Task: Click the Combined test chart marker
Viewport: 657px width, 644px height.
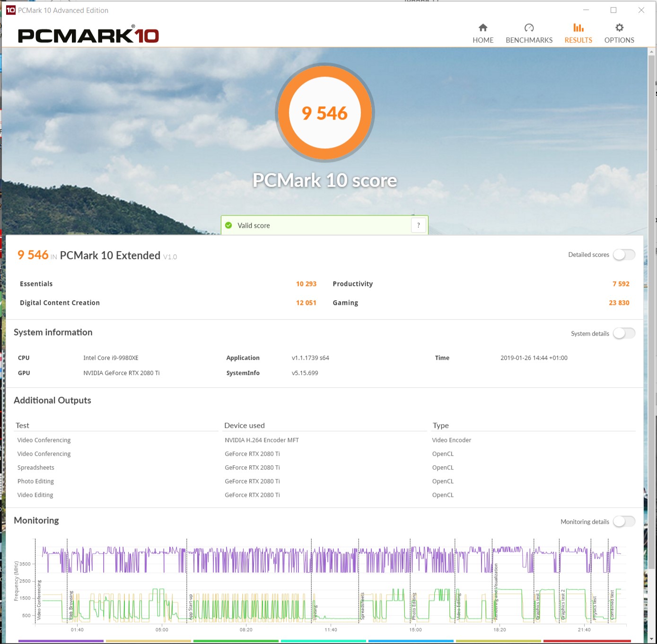Action: pyautogui.click(x=612, y=605)
